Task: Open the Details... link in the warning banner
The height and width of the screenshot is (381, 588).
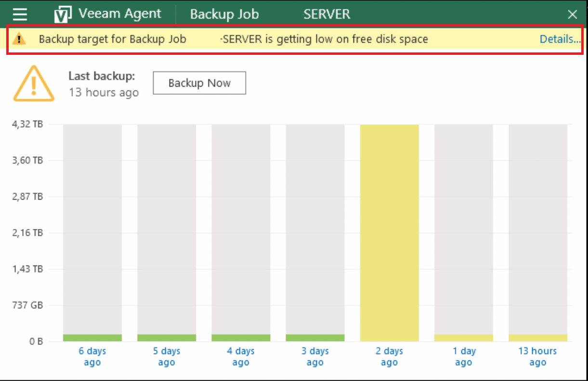Action: point(560,39)
